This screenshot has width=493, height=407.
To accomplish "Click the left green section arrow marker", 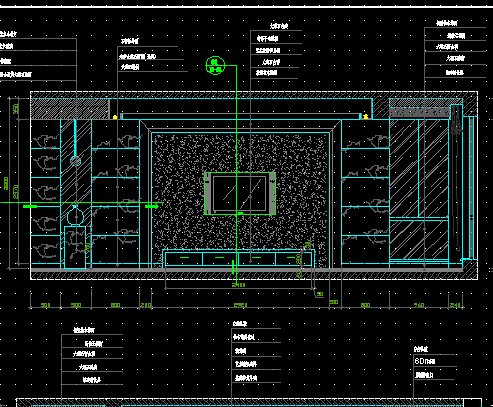I will 30,207.
